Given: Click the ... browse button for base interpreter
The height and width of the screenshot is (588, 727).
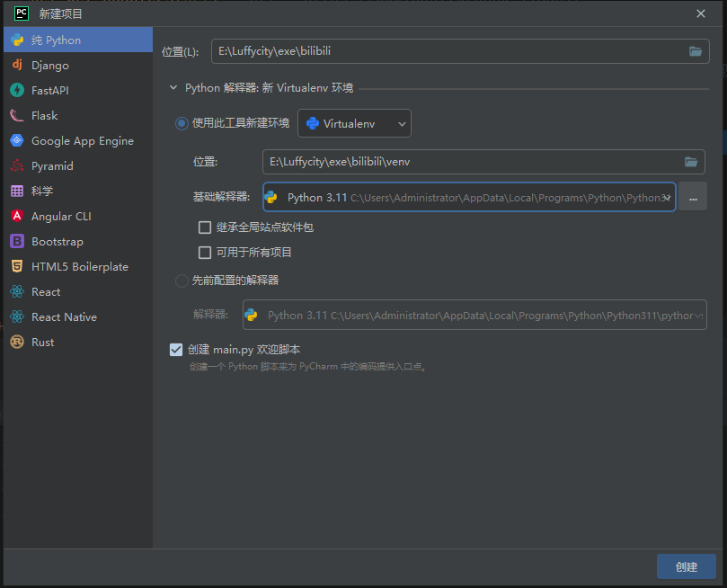Looking at the screenshot, I should (693, 197).
